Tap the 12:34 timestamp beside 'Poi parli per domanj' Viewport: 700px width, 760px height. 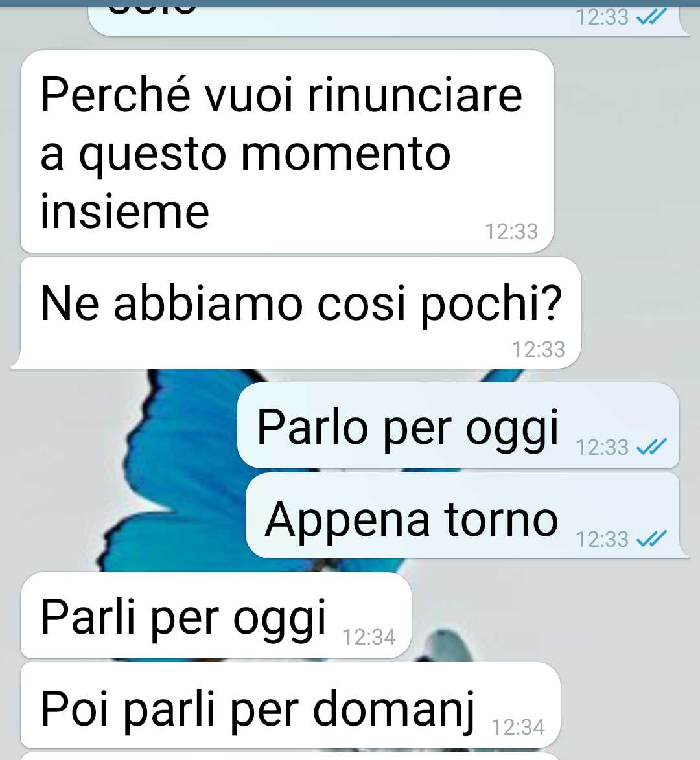519,728
